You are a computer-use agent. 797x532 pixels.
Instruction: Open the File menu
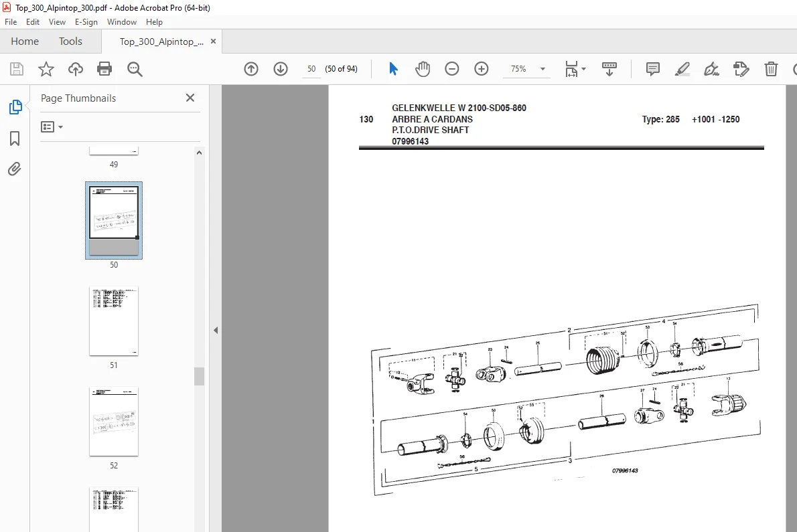click(11, 22)
